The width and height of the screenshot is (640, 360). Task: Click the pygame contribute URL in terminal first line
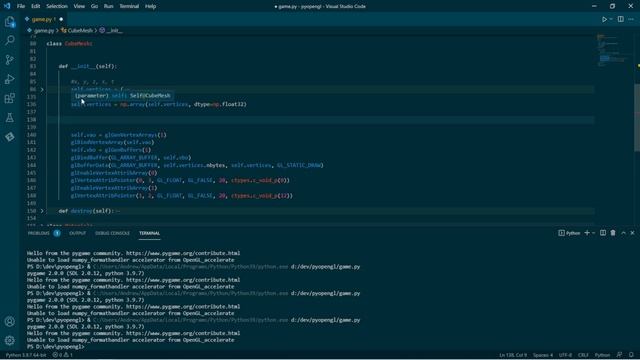tap(183, 253)
